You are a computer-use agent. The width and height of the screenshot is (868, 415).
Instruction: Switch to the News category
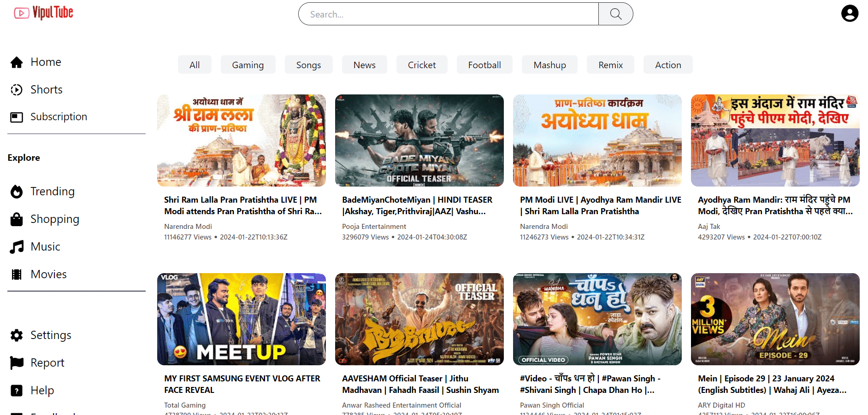click(x=365, y=65)
